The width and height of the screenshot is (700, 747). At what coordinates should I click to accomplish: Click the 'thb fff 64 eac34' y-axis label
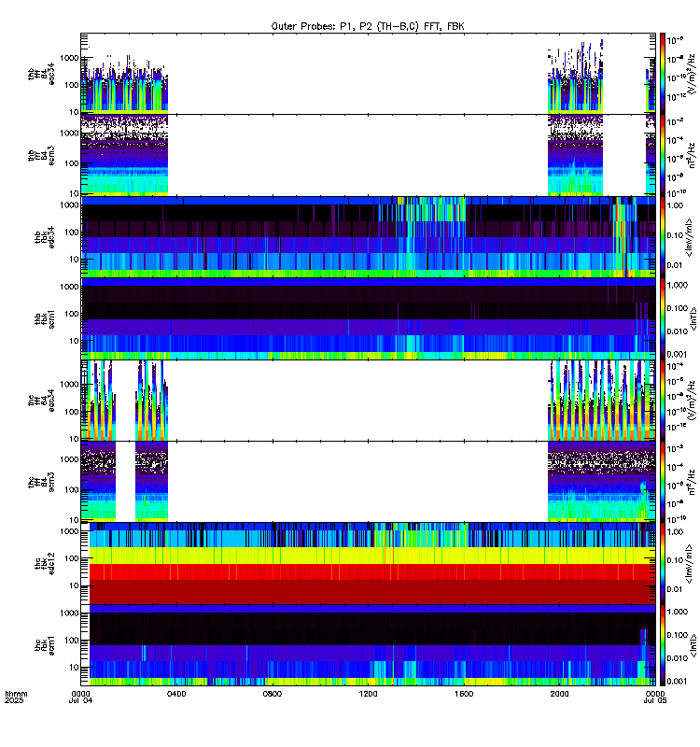point(41,74)
